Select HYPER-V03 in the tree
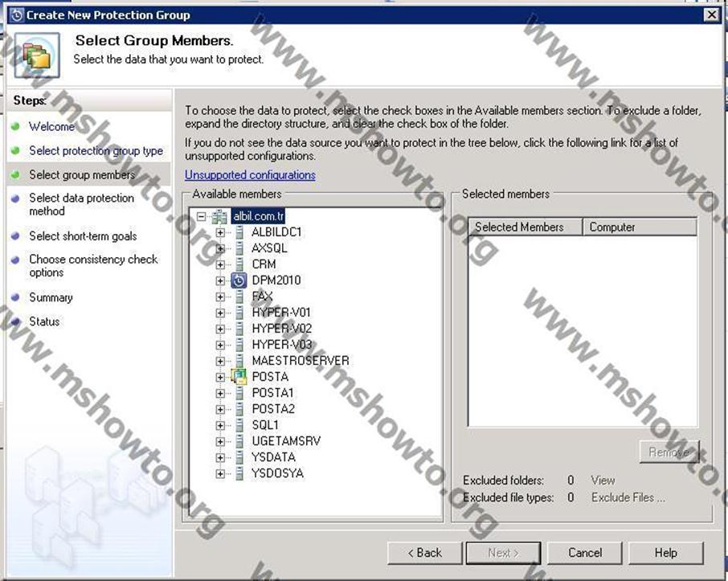 coord(282,345)
